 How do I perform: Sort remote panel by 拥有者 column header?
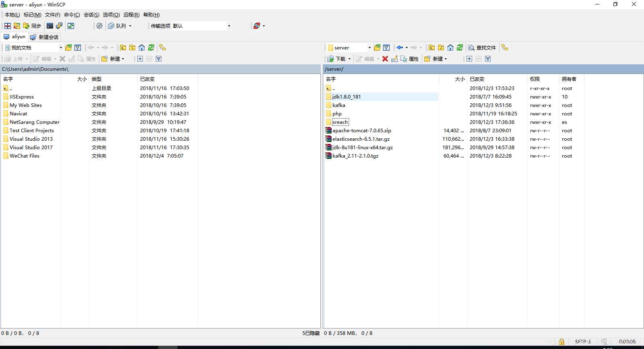572,79
